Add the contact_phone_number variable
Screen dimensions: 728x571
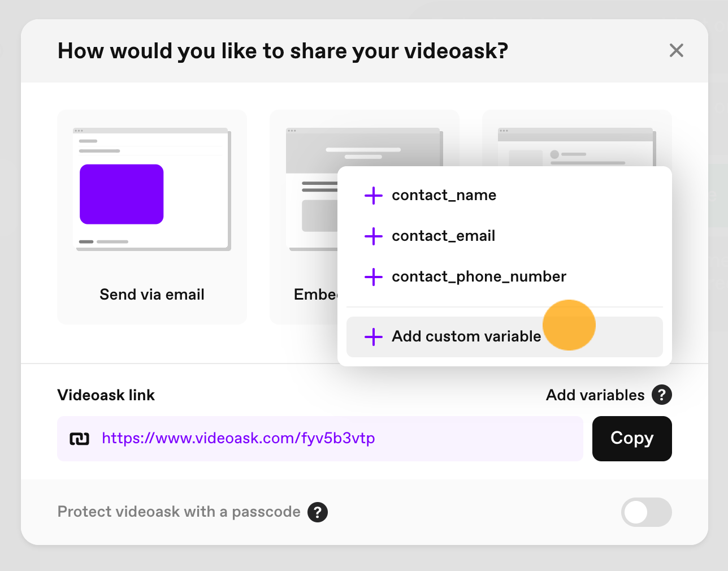pyautogui.click(x=504, y=276)
